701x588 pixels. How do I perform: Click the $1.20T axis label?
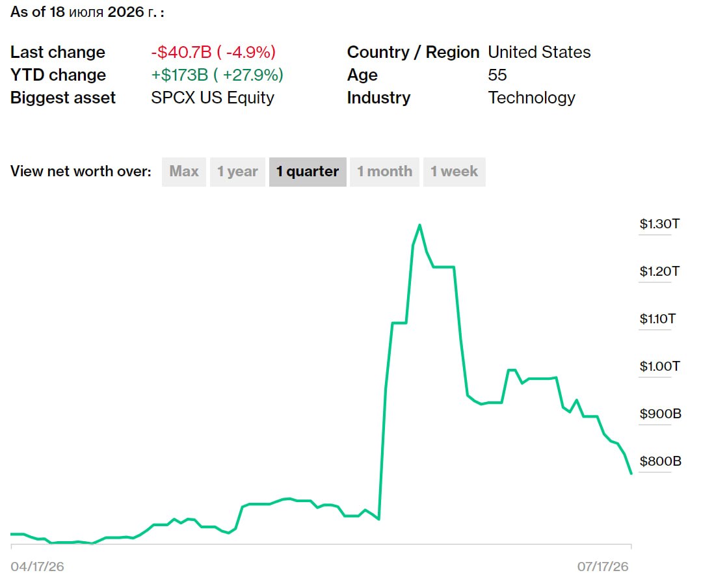click(x=659, y=271)
